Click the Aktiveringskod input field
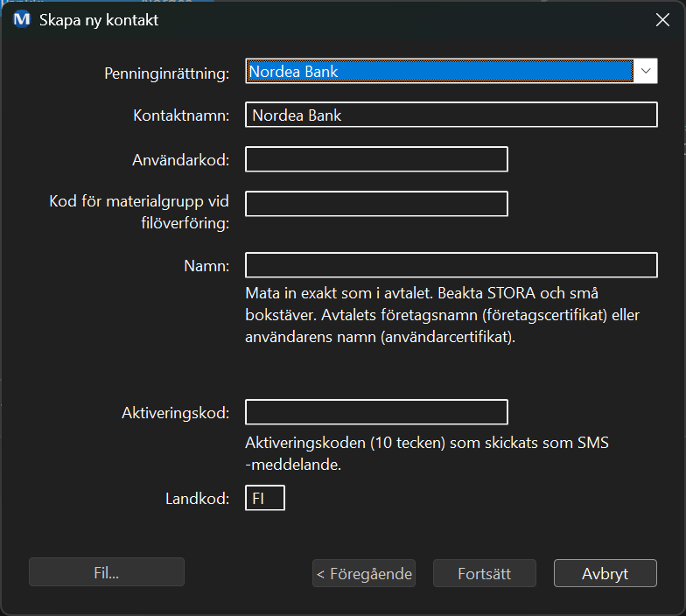This screenshot has height=616, width=686. (x=376, y=411)
